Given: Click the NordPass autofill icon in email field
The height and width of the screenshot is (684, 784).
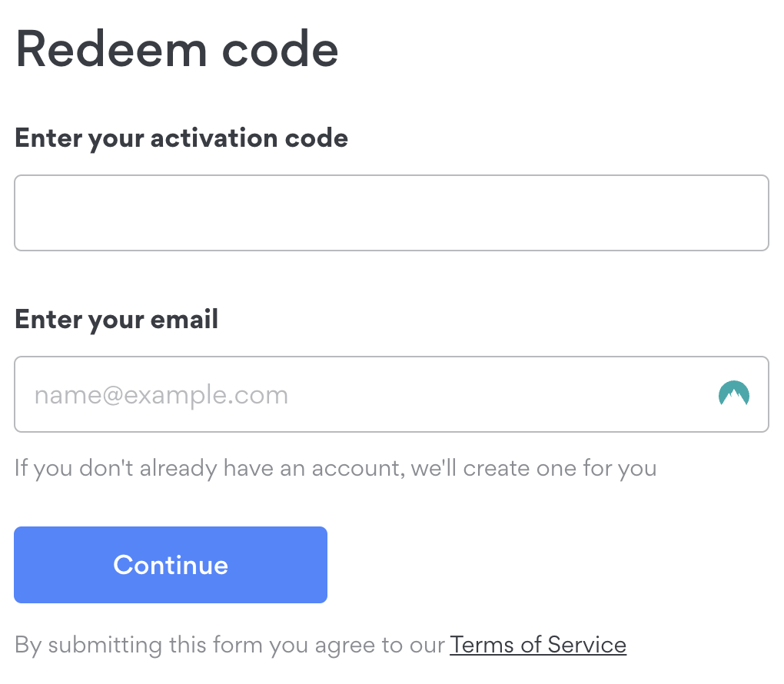Looking at the screenshot, I should [x=733, y=393].
